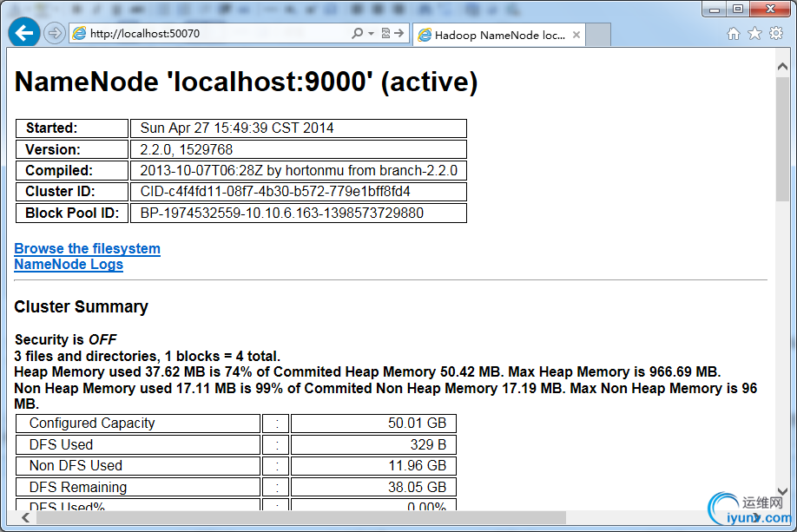Viewport: 797px width, 532px height.
Task: Open the Tools gear menu
Action: pos(776,34)
